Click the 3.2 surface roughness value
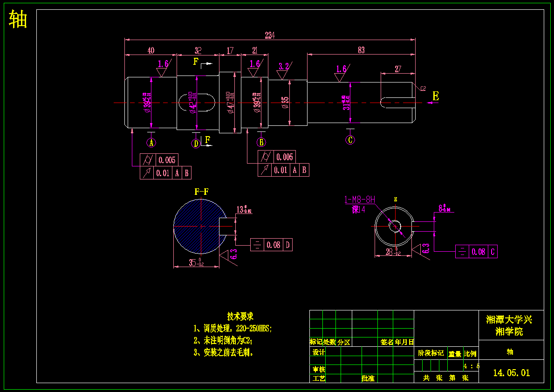 point(284,66)
